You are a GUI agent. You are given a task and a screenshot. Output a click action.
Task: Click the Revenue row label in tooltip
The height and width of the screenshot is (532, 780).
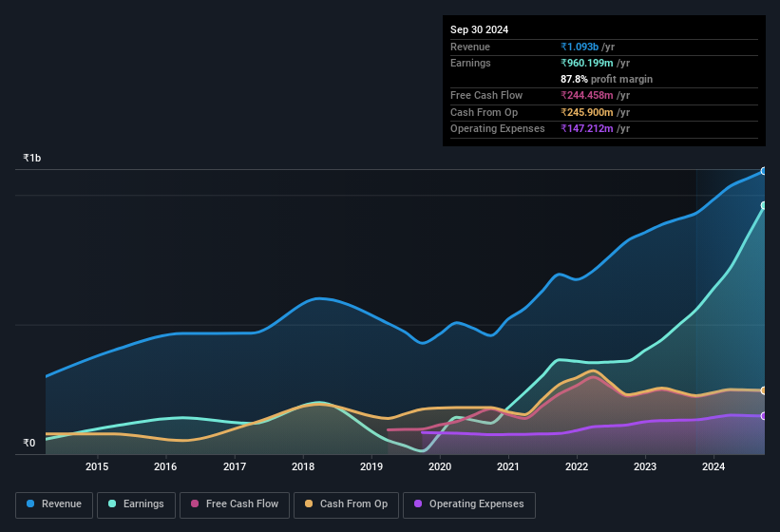(x=470, y=47)
